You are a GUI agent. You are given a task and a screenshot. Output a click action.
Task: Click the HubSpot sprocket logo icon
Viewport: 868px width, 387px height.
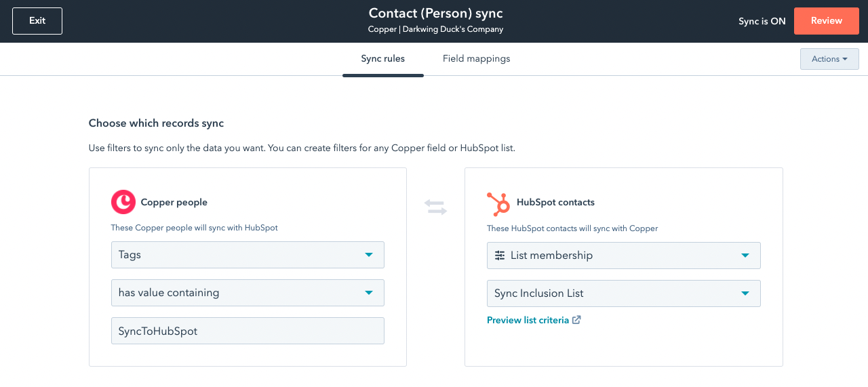click(x=498, y=203)
